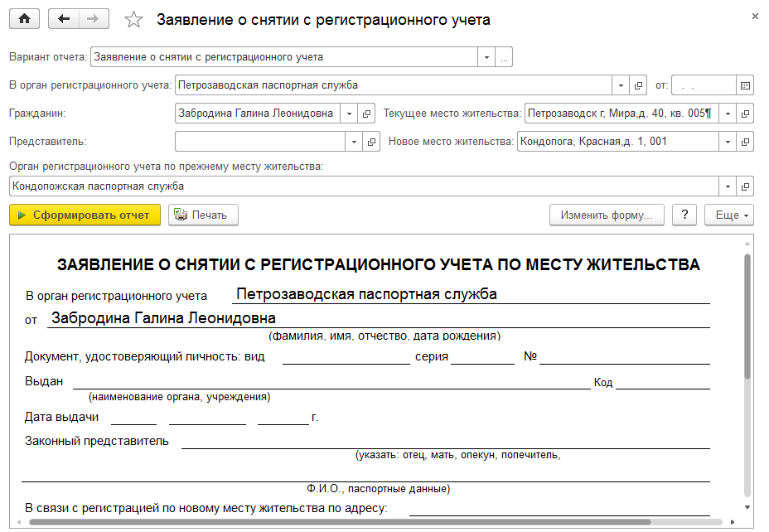Click the Сформировать отчет button
The image size is (769, 532).
(84, 215)
